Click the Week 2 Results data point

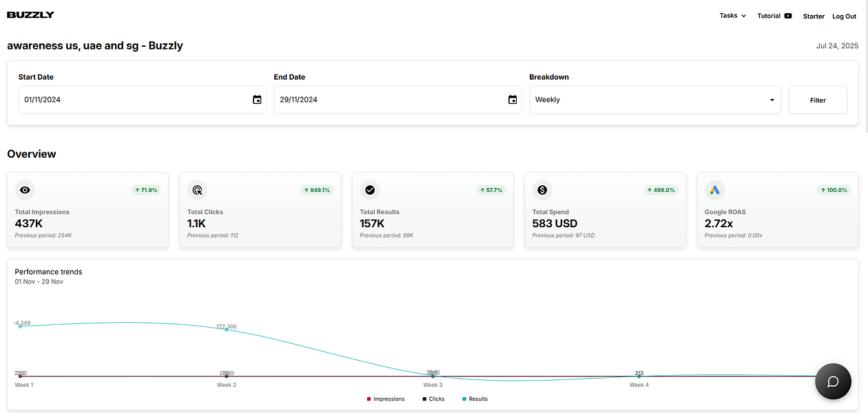226,330
